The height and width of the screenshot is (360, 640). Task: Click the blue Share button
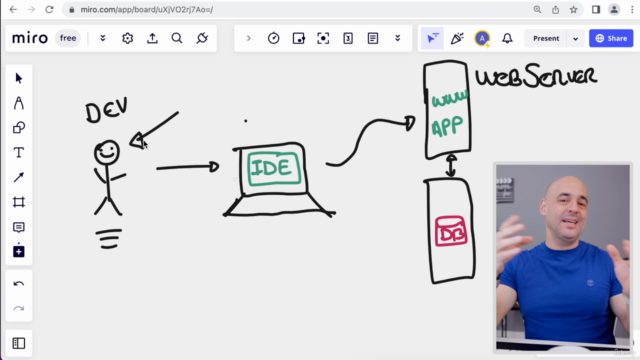[611, 38]
